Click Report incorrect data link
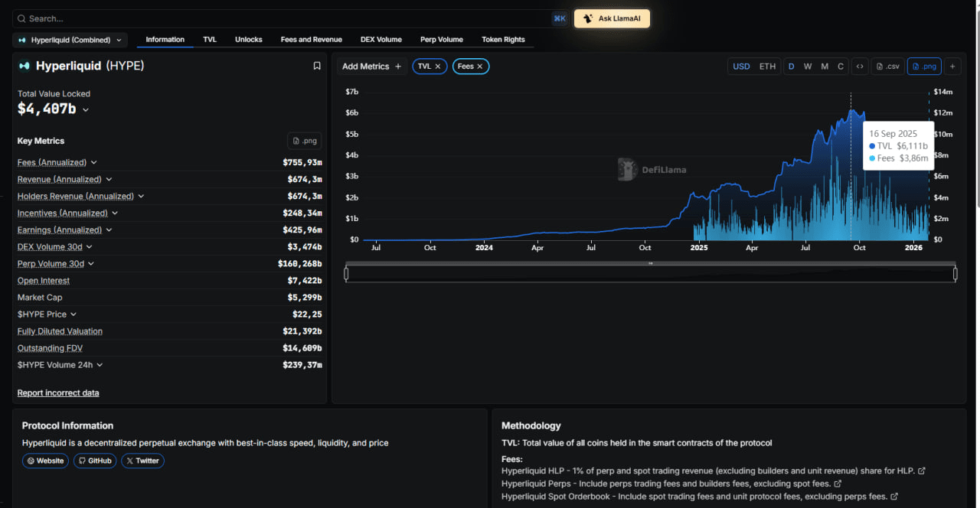Viewport: 980px width, 508px height. (58, 392)
